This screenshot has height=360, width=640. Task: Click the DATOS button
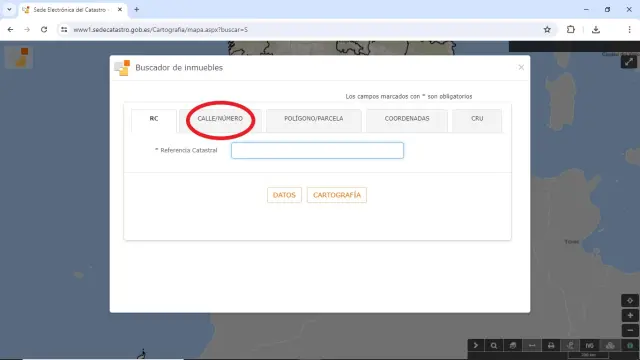[x=284, y=195]
